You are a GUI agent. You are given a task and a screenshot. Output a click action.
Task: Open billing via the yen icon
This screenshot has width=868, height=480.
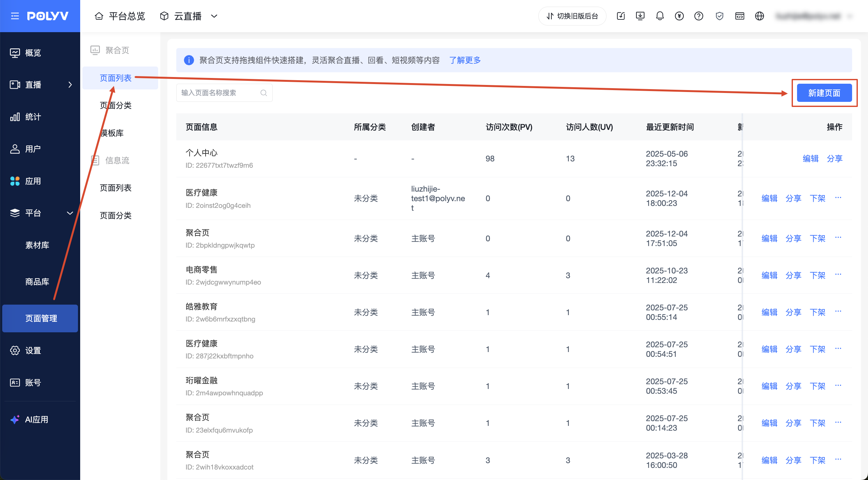coord(679,16)
